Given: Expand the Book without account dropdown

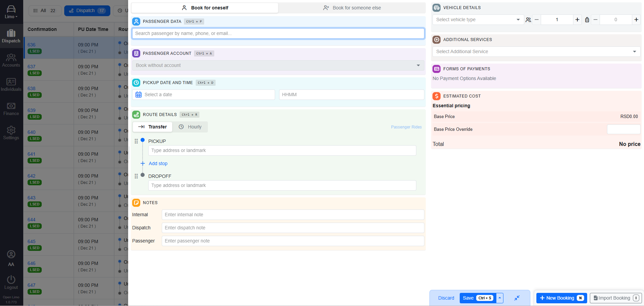Looking at the screenshot, I should (x=278, y=65).
